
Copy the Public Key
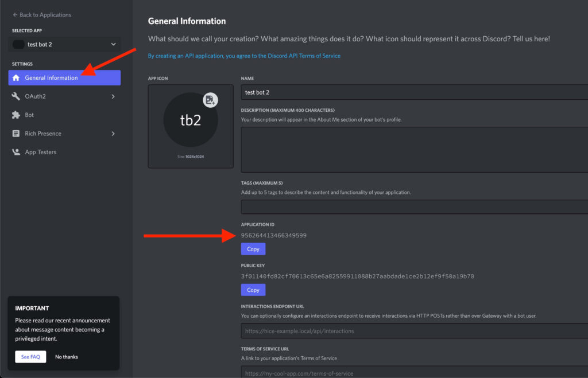coord(253,290)
